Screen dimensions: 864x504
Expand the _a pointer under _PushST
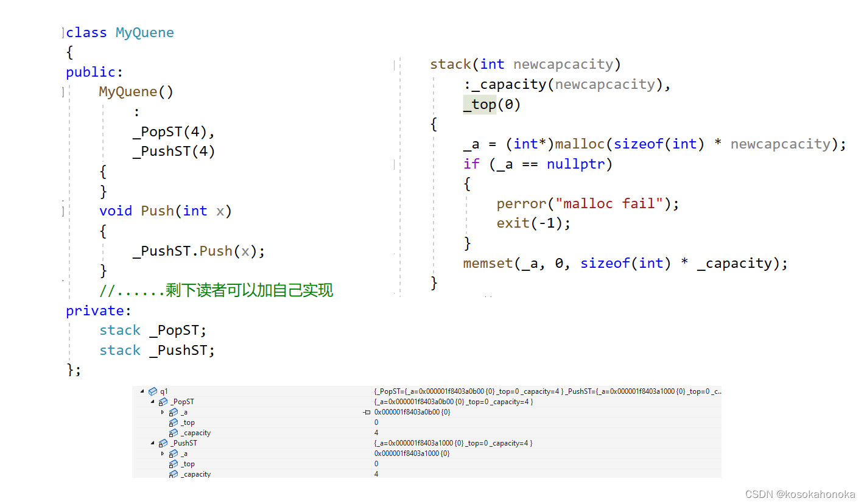point(163,453)
